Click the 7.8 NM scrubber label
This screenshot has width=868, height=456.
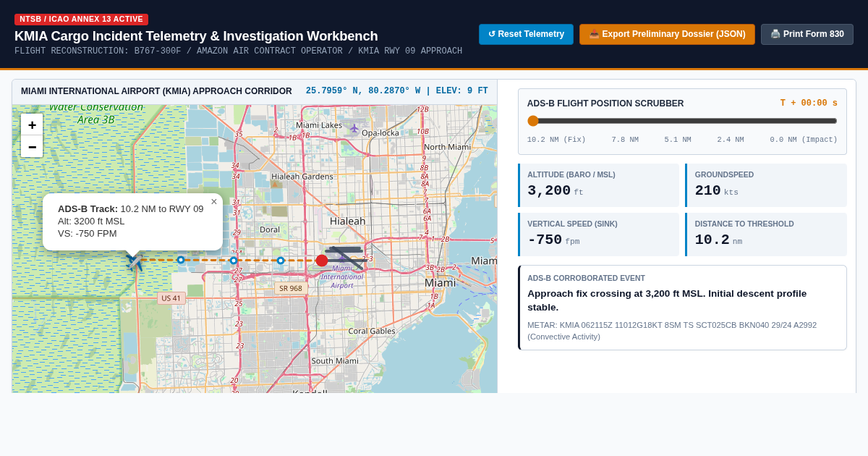pyautogui.click(x=625, y=140)
